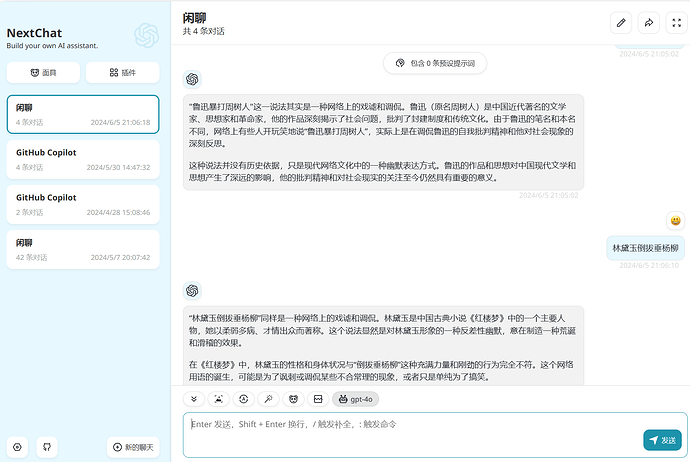The height and width of the screenshot is (462, 690).
Task: Visit the GitHub repository icon link
Action: coord(47,447)
